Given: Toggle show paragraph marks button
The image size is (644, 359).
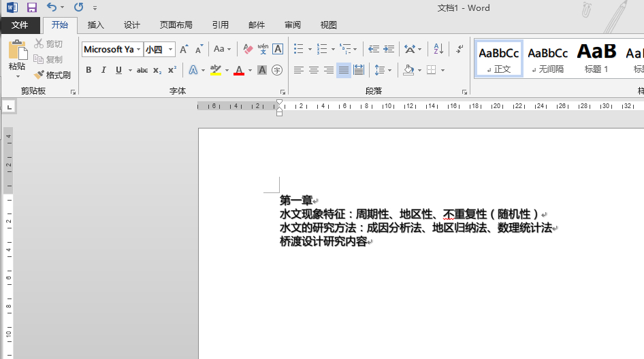Looking at the screenshot, I should (x=460, y=49).
